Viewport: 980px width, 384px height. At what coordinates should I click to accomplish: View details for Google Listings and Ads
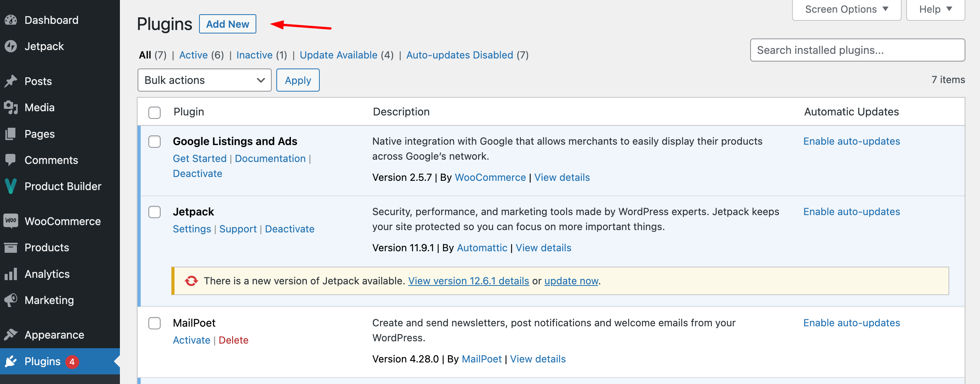tap(562, 177)
